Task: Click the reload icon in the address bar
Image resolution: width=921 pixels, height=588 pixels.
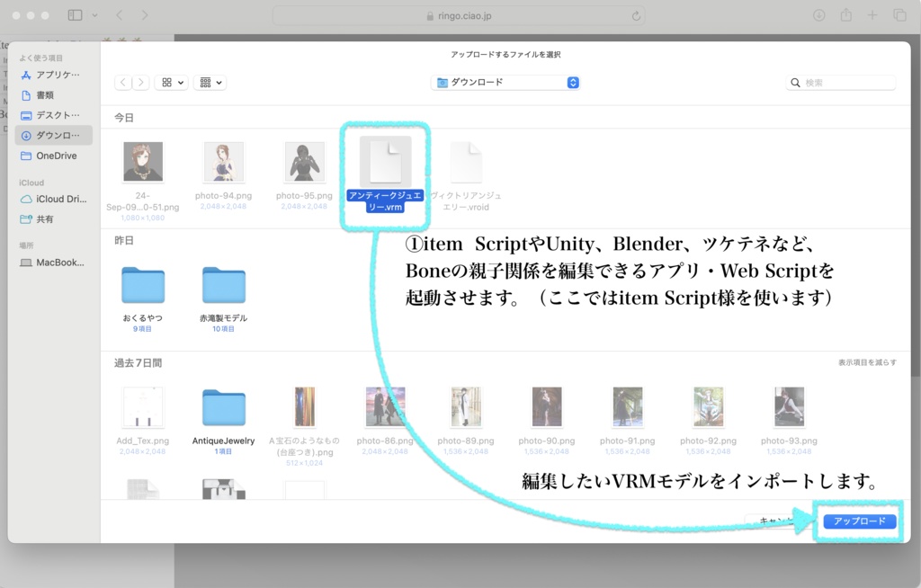Action: [634, 14]
